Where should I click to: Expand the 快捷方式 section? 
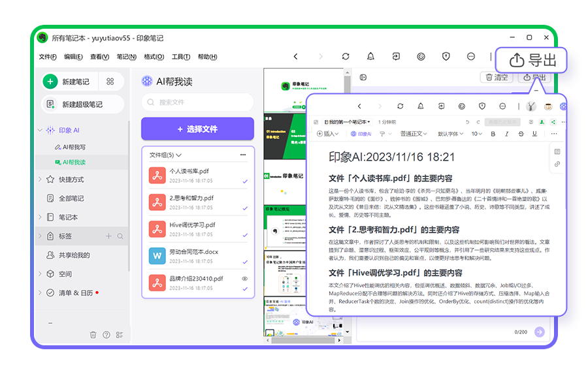tap(40, 180)
